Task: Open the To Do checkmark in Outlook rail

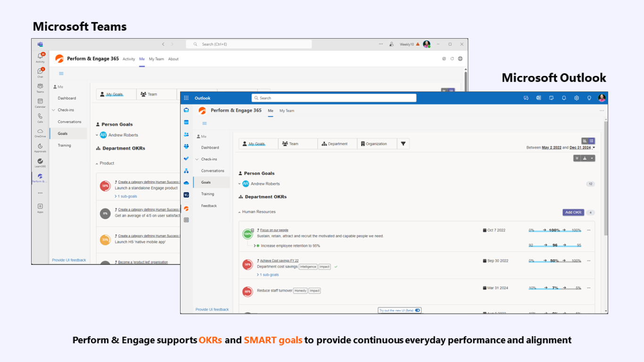Action: pos(186,158)
